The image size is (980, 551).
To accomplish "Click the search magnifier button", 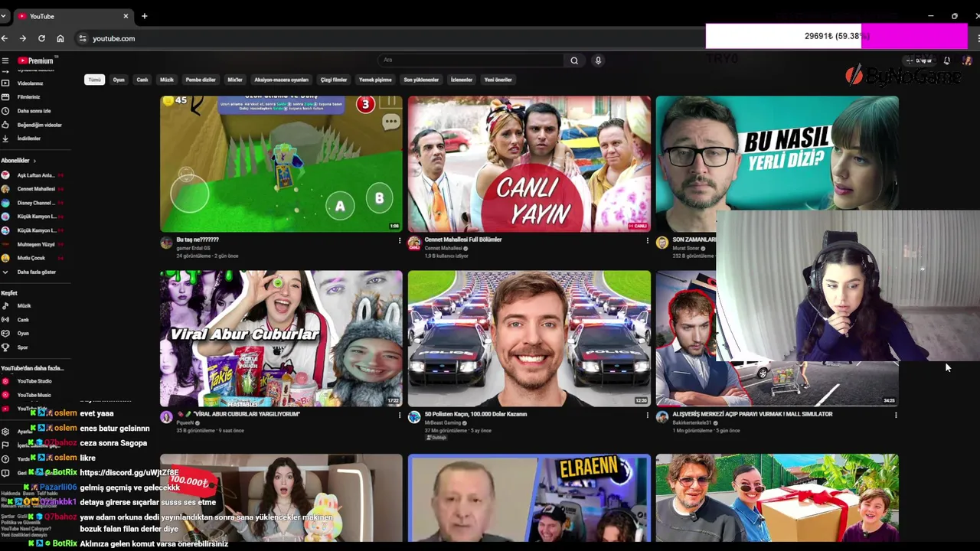I will pos(574,60).
